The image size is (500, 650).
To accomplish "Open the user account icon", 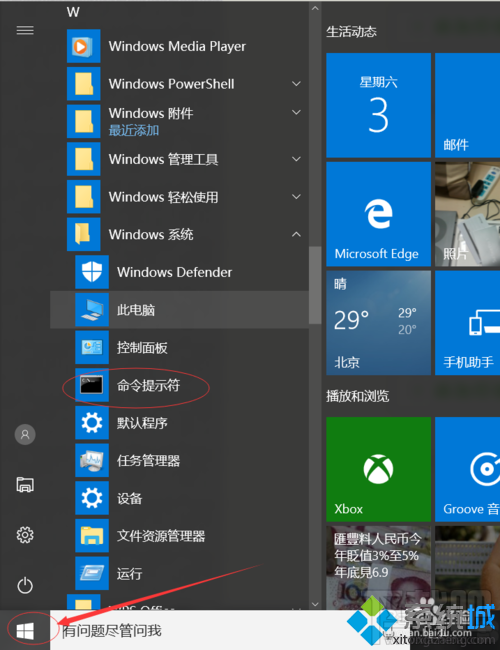I will tap(25, 434).
